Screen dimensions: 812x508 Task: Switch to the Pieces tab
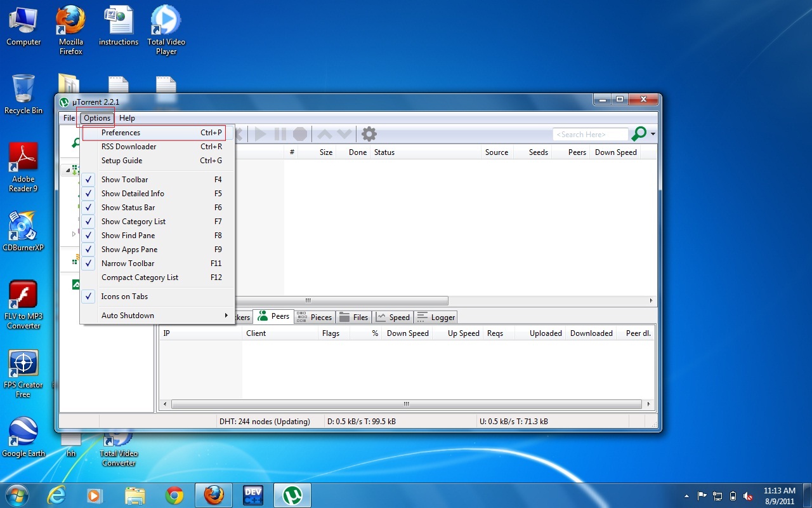(313, 317)
